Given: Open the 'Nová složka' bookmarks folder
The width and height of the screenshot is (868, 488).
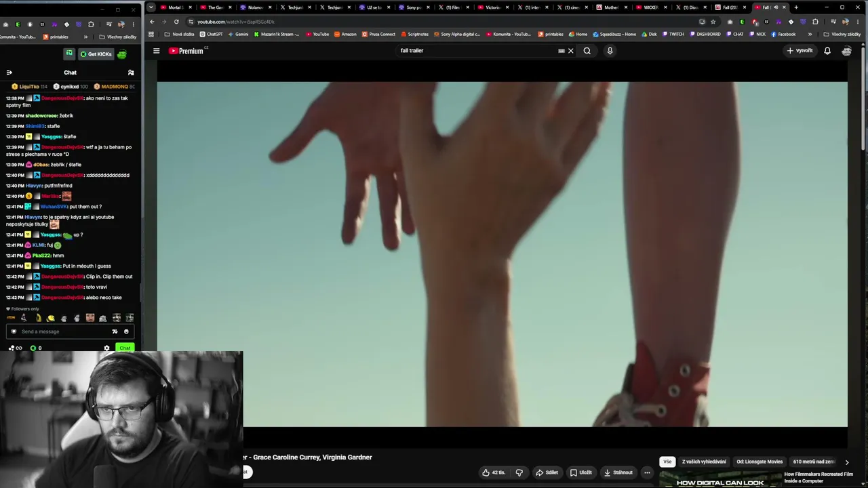Looking at the screenshot, I should 180,34.
